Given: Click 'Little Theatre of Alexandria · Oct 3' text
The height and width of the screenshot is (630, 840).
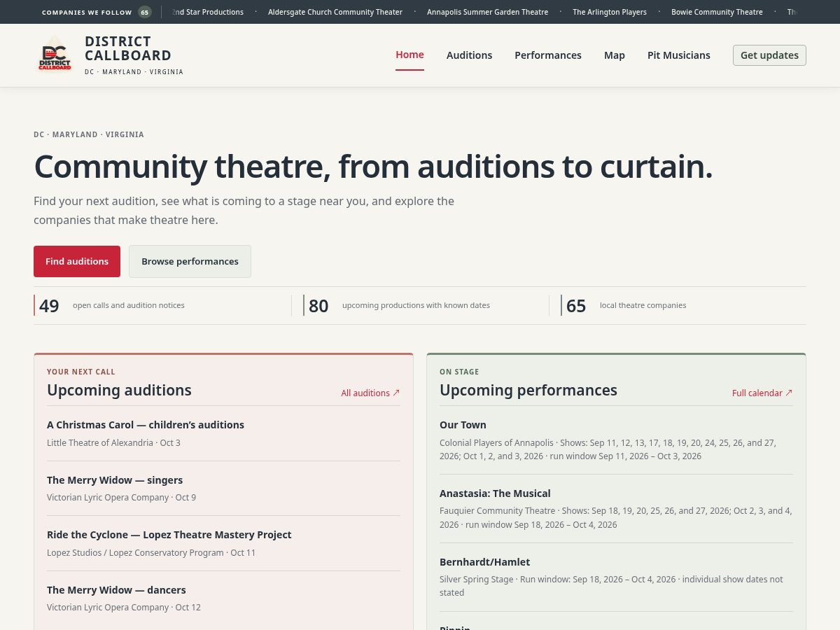Looking at the screenshot, I should point(113,442).
